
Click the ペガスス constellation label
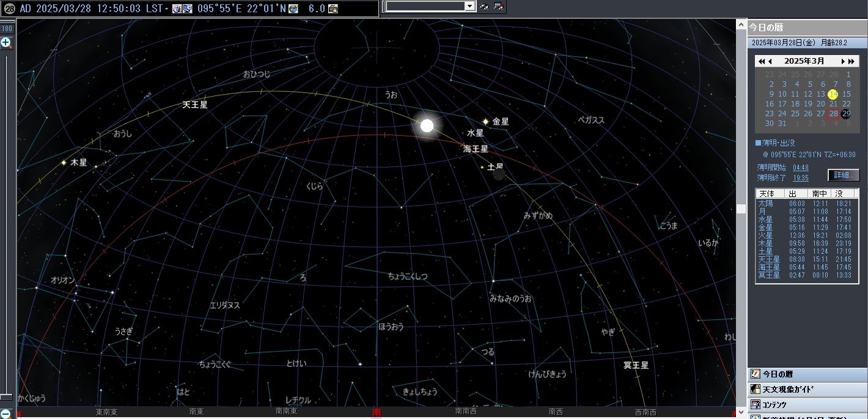click(591, 120)
